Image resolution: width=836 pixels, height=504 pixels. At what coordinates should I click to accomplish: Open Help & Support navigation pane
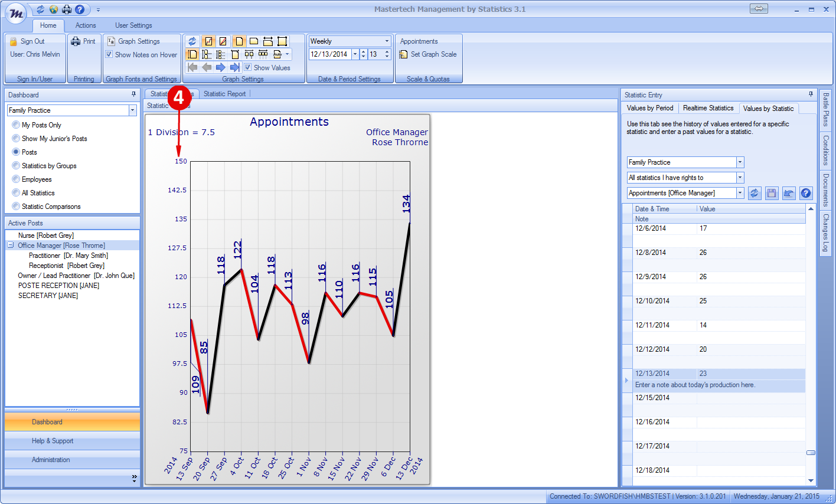pos(72,441)
